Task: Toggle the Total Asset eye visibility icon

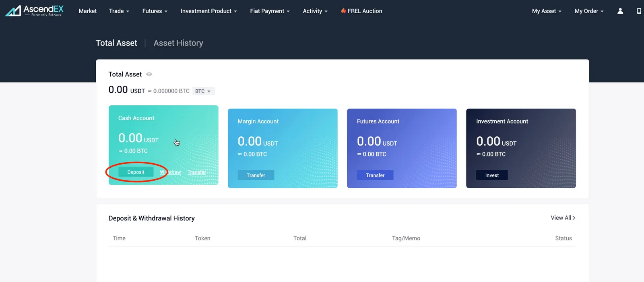Action: 149,74
